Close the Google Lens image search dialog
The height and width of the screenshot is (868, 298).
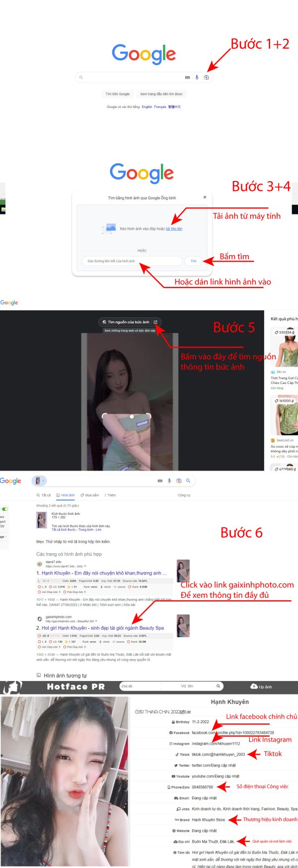click(x=205, y=197)
